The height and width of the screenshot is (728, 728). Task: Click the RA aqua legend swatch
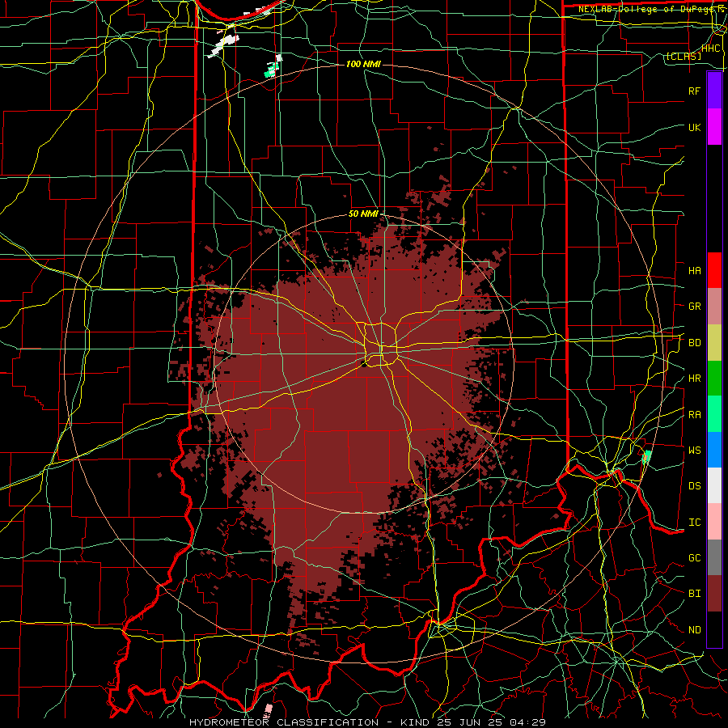pyautogui.click(x=714, y=414)
